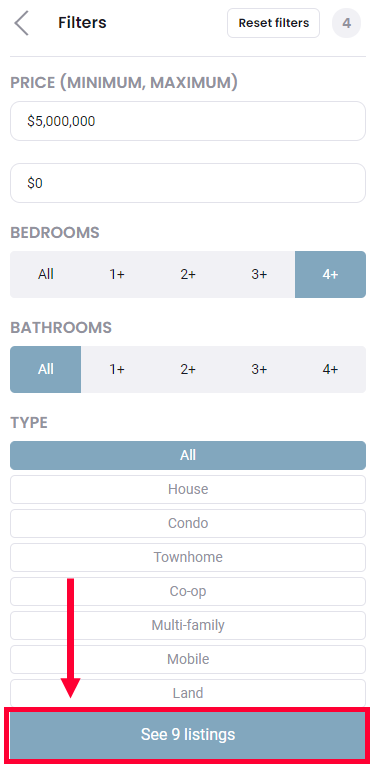
Task: Choose 3+ bedrooms option
Action: click(259, 274)
